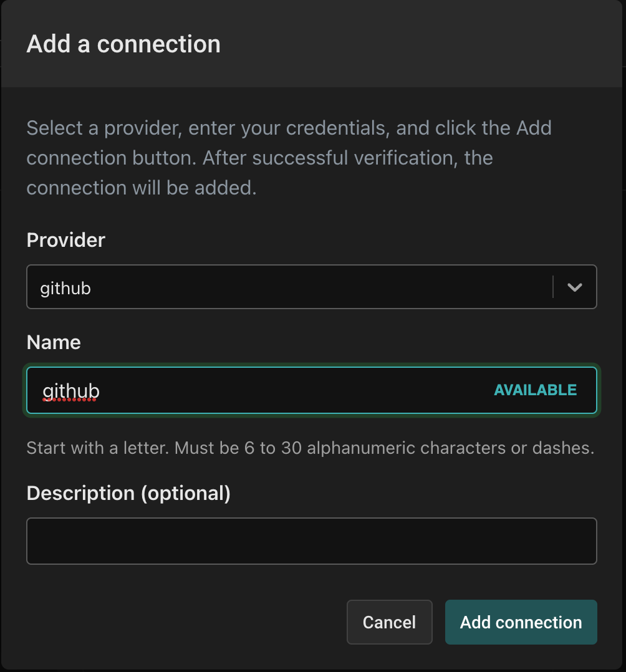This screenshot has height=672, width=626.
Task: Click the dialog header bar background
Action: pos(420,43)
